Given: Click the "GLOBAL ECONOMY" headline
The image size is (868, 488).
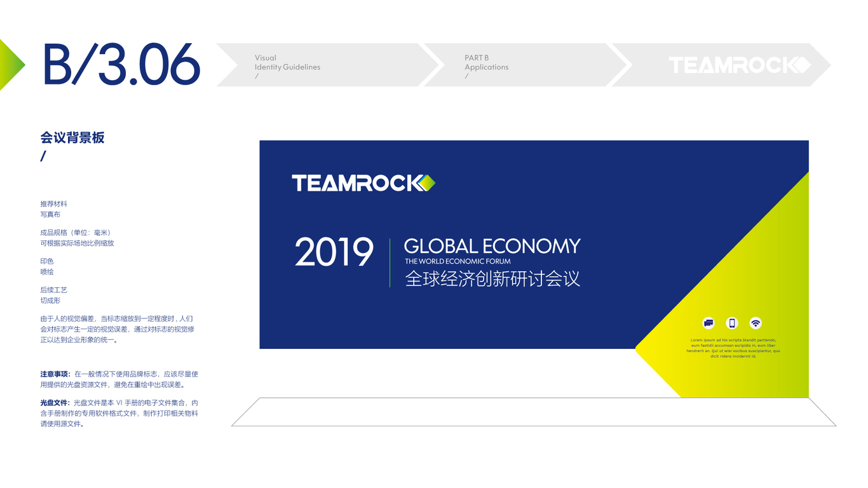Looking at the screenshot, I should (x=492, y=247).
